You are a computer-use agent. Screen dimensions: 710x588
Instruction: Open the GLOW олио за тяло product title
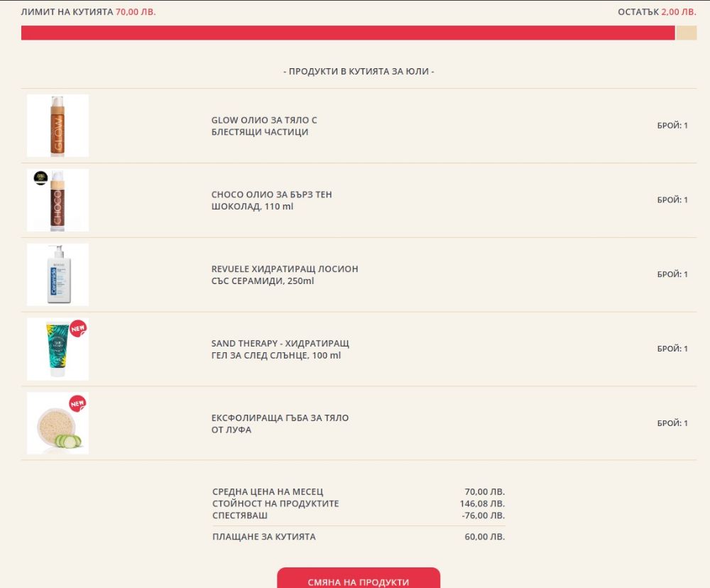tap(264, 126)
